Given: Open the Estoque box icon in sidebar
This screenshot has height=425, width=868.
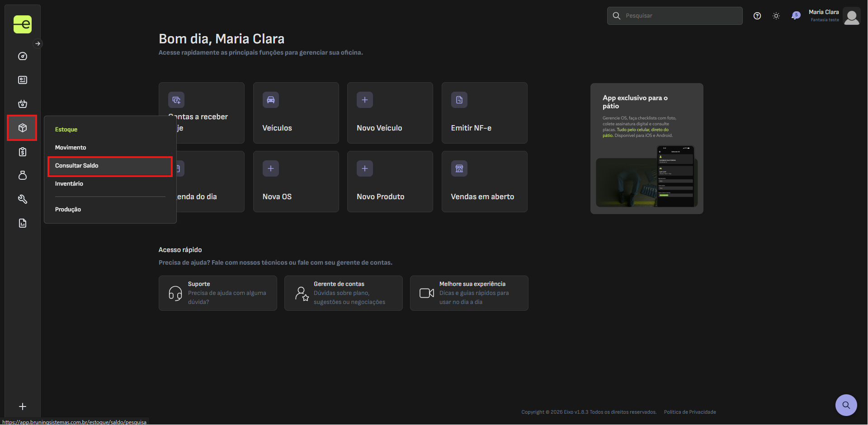Looking at the screenshot, I should pyautogui.click(x=22, y=128).
